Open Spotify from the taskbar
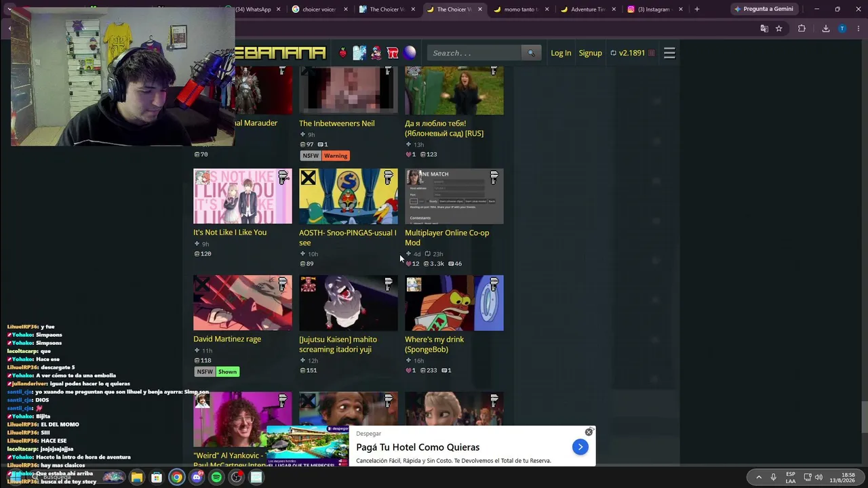The image size is (868, 488). (x=216, y=477)
